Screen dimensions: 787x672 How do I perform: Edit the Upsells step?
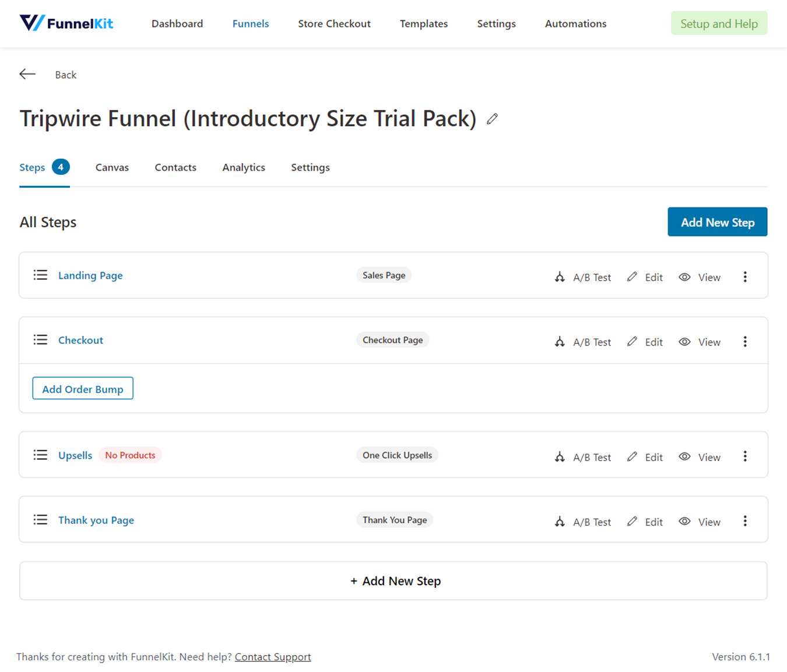pos(645,458)
